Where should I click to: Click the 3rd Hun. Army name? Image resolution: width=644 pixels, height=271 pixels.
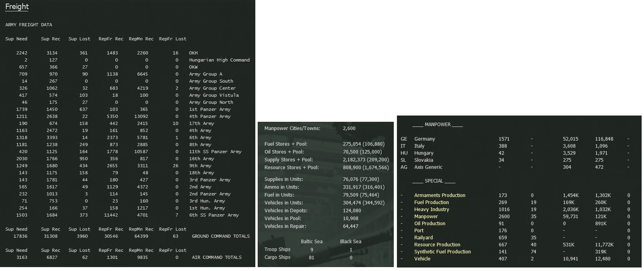tap(207, 201)
